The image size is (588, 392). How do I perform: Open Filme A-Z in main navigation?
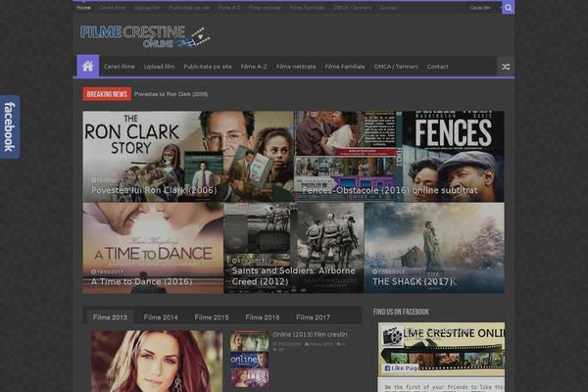tap(254, 67)
